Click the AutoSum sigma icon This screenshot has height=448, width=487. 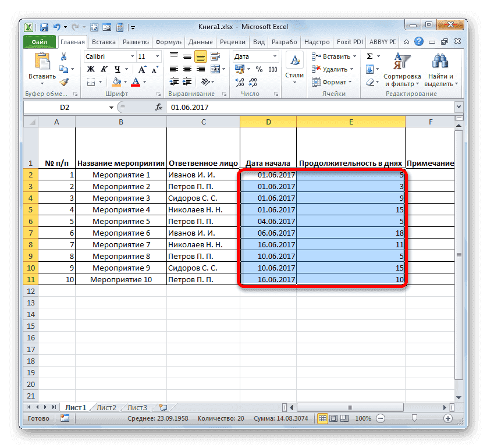369,56
